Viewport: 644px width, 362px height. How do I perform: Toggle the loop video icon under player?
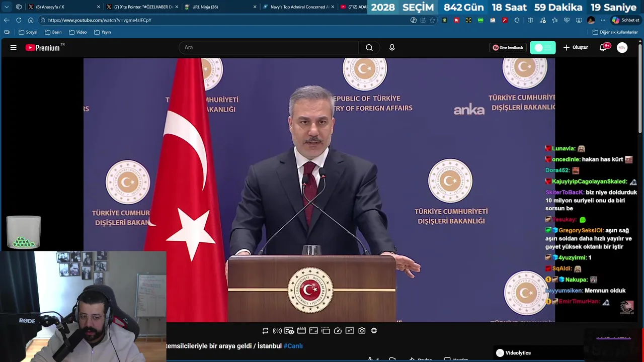[265, 331]
